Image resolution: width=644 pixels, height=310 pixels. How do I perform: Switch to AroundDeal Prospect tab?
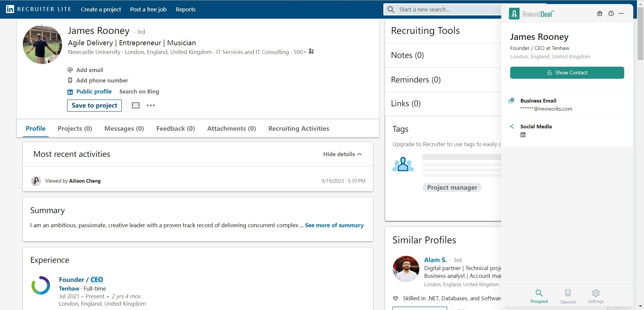539,296
